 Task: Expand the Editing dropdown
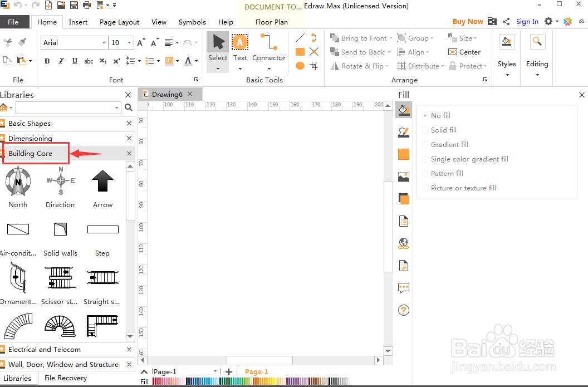(x=537, y=75)
